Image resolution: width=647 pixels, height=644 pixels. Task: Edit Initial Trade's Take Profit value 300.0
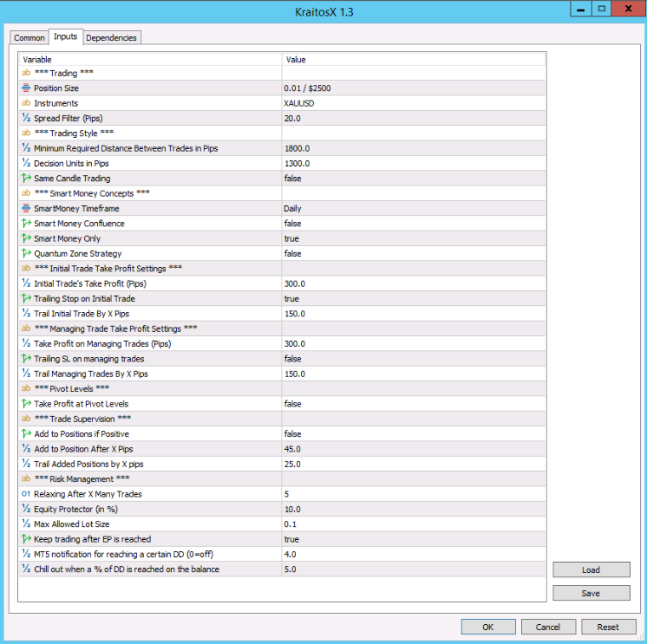[414, 283]
